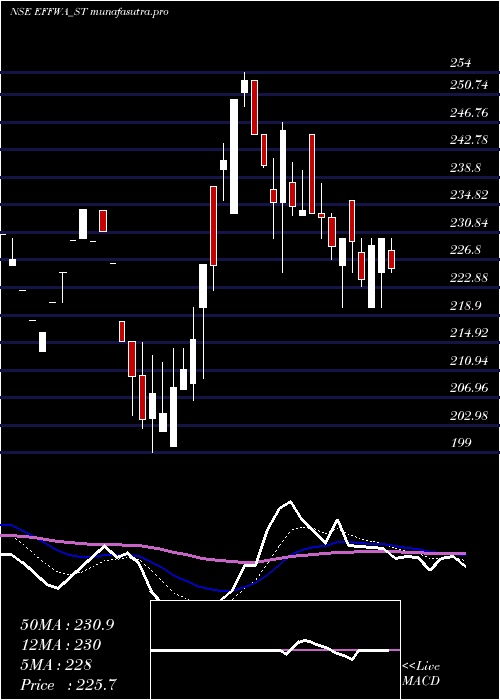Image resolution: width=500 pixels, height=700 pixels.
Task: Click the 218.9 price level label
Action: pyautogui.click(x=465, y=306)
